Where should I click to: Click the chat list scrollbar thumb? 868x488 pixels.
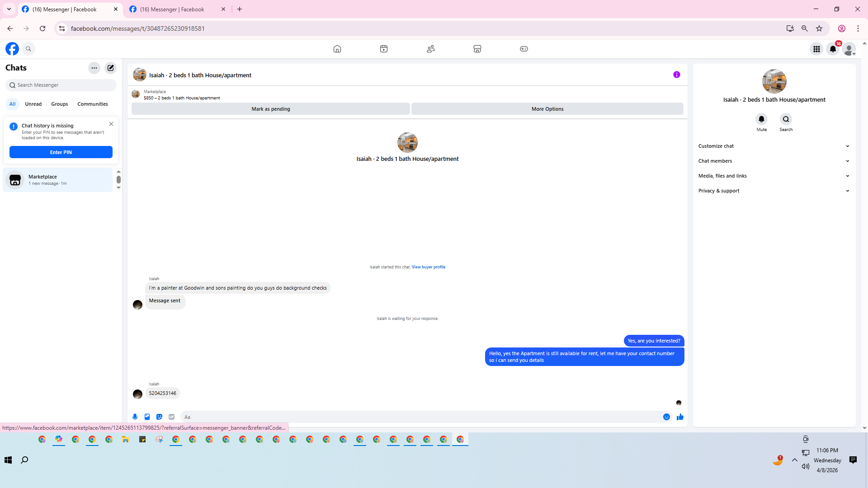118,179
